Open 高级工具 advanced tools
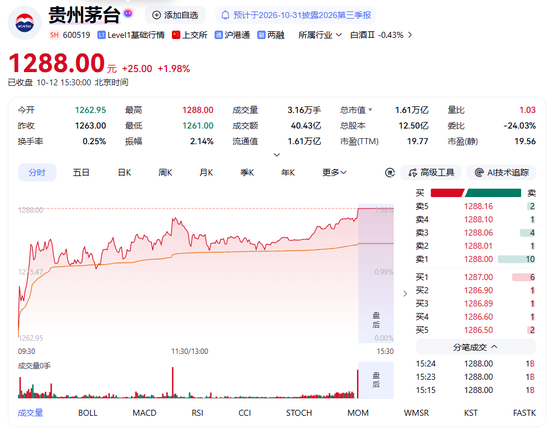550x429 pixels. coord(431,173)
